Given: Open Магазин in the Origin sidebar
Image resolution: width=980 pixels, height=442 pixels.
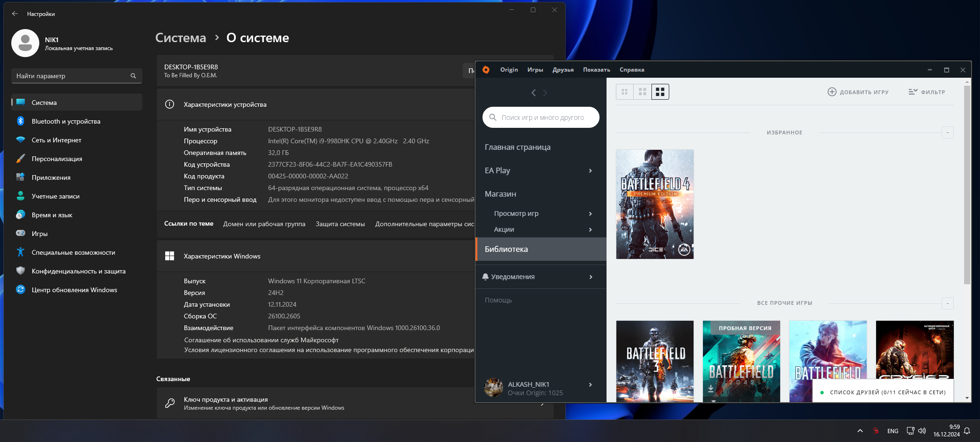Looking at the screenshot, I should click(500, 194).
